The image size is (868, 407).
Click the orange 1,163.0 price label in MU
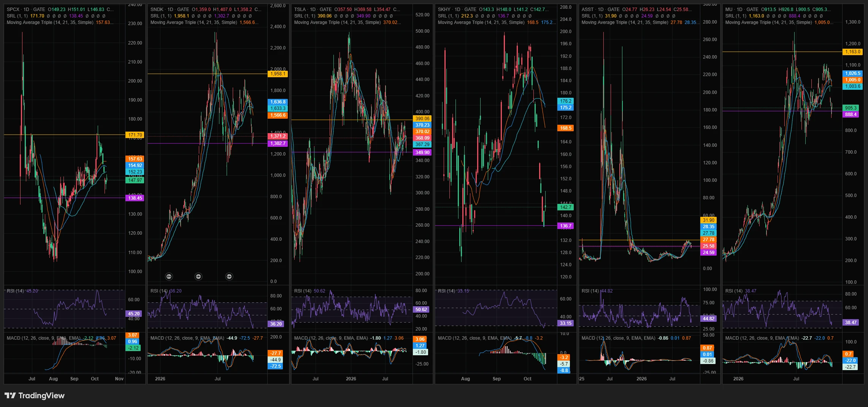click(852, 52)
